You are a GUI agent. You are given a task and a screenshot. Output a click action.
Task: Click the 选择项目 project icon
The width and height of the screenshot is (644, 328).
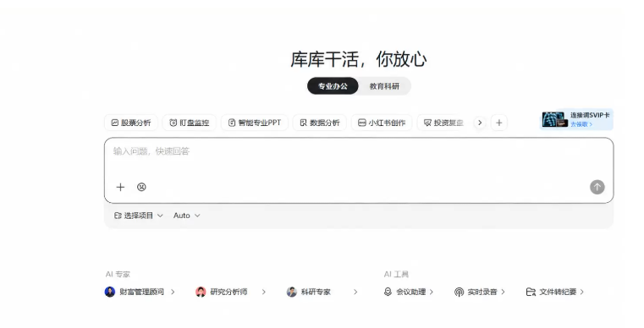(118, 216)
